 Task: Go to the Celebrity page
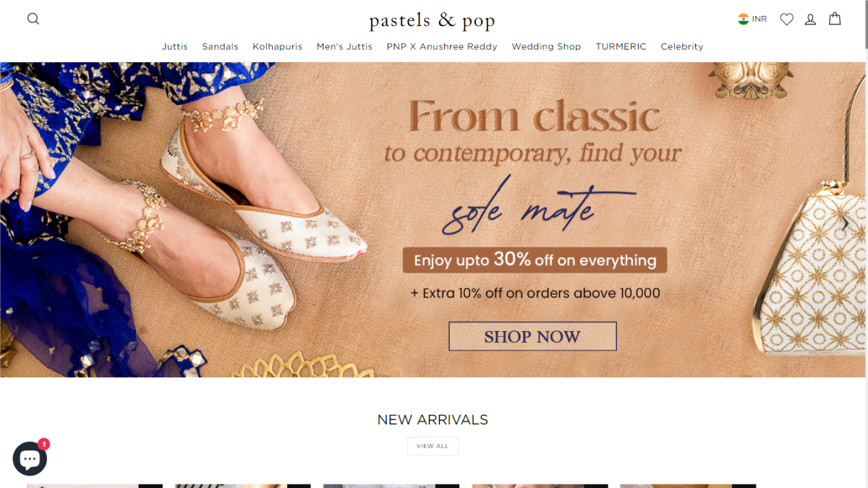(x=681, y=46)
